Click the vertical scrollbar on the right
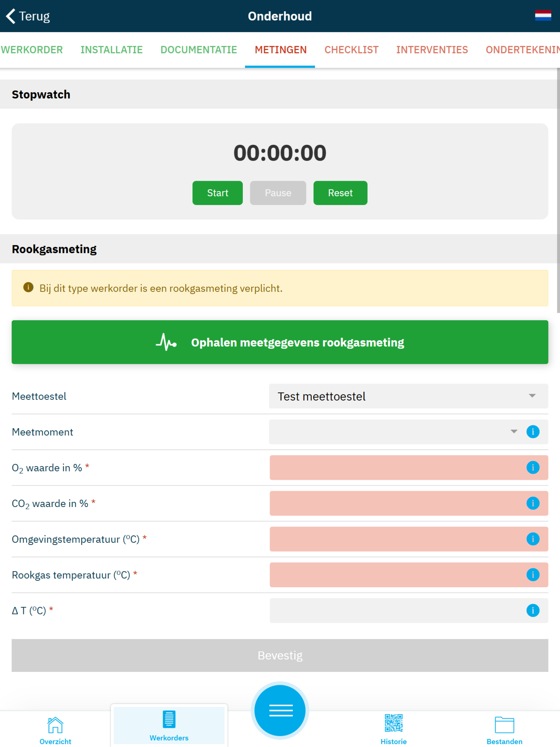 558,191
